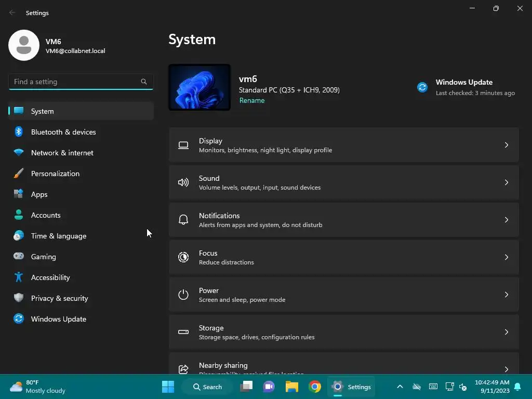This screenshot has width=532, height=399.
Task: Click the muted volume tray icon
Action: tap(463, 387)
